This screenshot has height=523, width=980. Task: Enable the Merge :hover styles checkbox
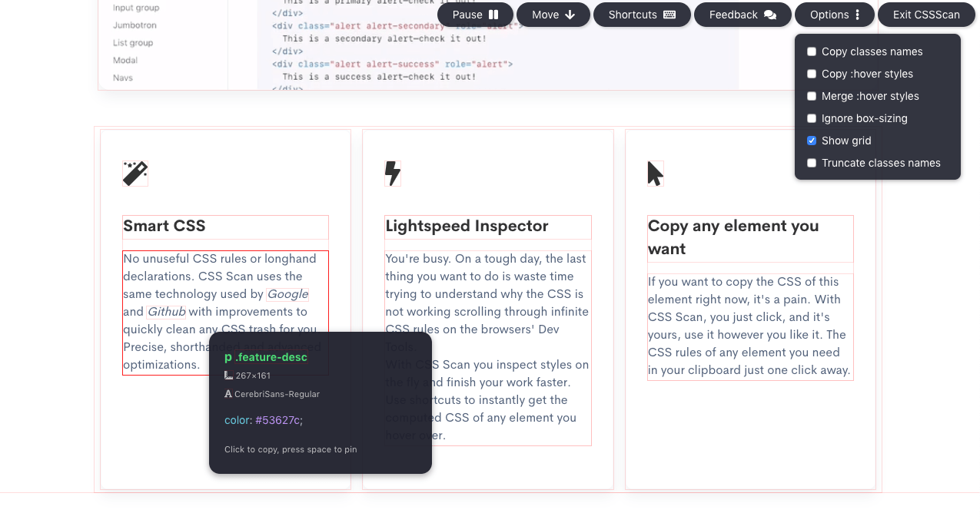(812, 96)
